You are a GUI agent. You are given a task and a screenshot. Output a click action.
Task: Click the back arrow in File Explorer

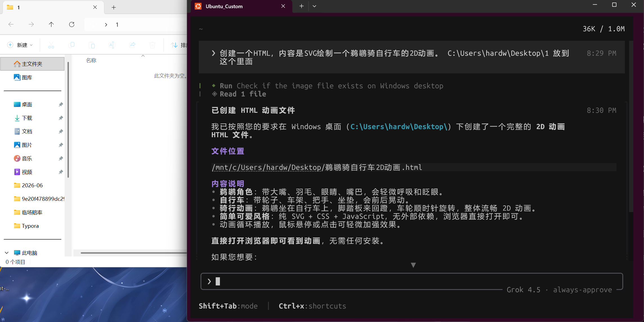coord(11,24)
